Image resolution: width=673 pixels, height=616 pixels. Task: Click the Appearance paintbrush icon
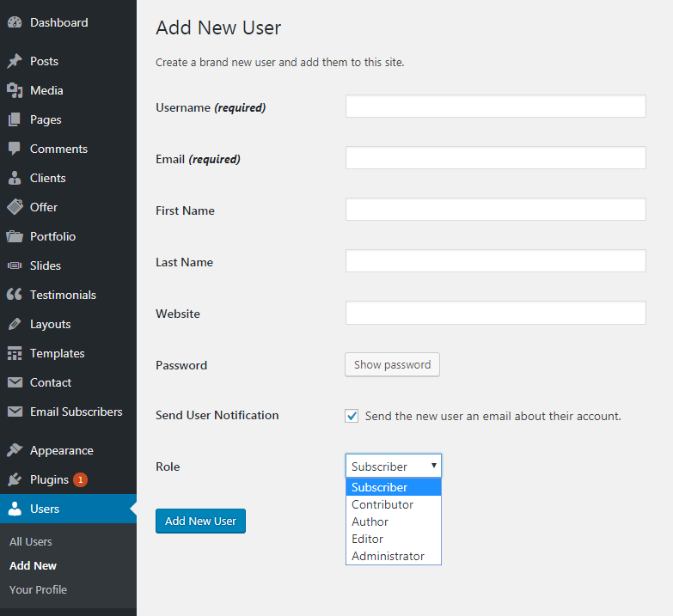[x=15, y=450]
